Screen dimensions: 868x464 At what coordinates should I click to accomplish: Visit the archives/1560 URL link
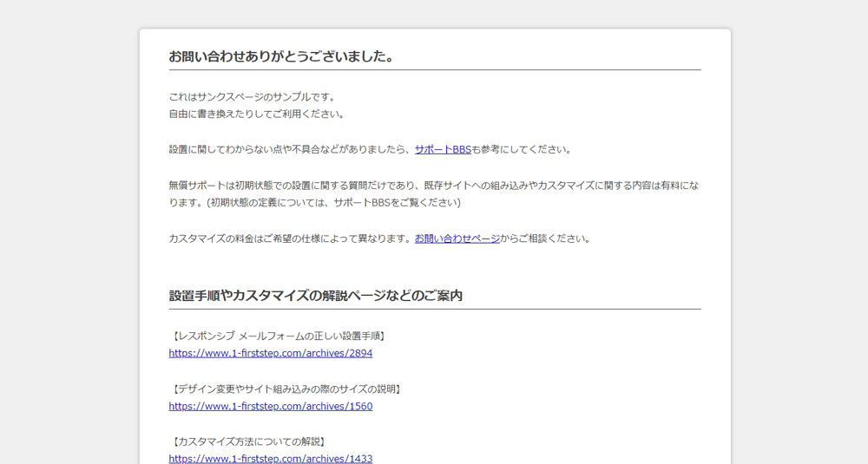(x=271, y=406)
